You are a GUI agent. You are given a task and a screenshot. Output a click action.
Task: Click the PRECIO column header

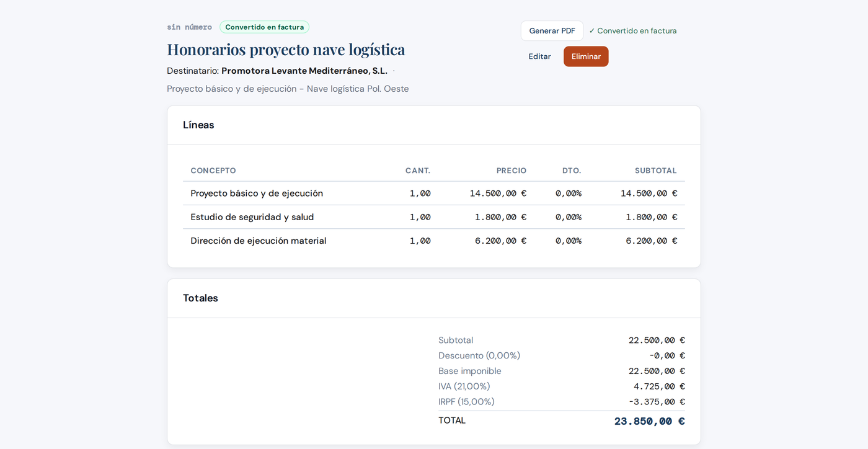[x=511, y=171]
